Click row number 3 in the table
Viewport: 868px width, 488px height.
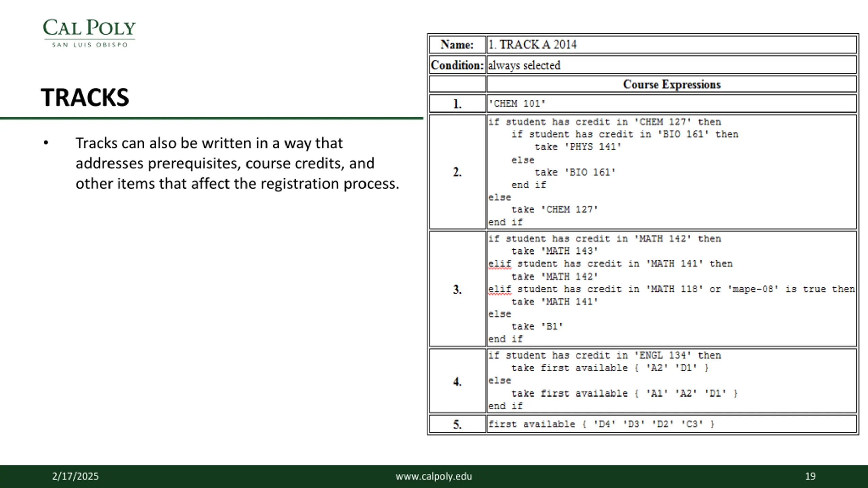(x=457, y=289)
